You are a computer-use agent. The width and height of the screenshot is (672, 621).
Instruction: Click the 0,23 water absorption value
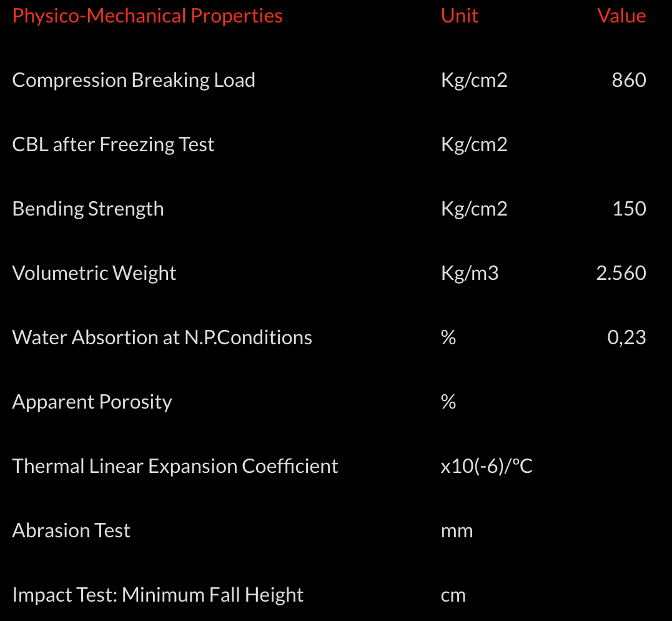pyautogui.click(x=626, y=337)
